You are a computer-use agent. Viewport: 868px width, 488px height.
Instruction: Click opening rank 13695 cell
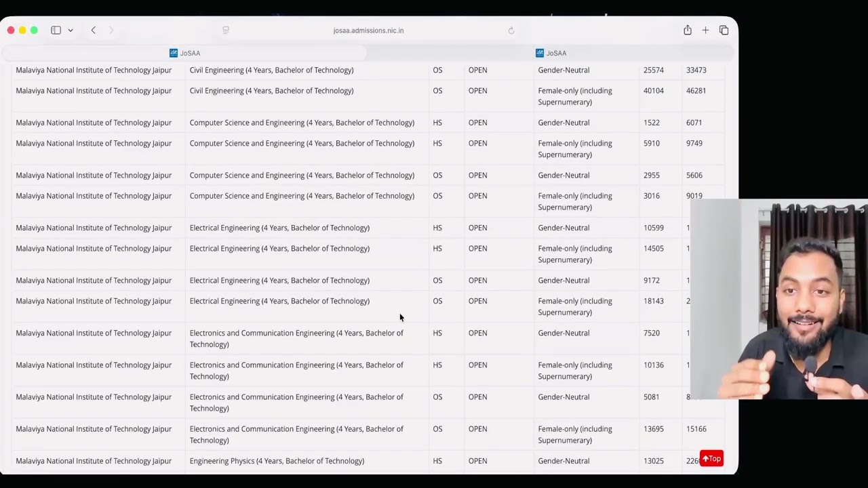point(654,429)
